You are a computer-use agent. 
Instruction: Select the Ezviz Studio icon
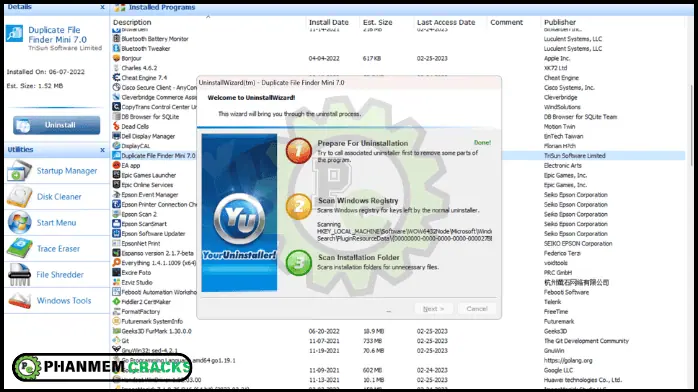pos(116,283)
